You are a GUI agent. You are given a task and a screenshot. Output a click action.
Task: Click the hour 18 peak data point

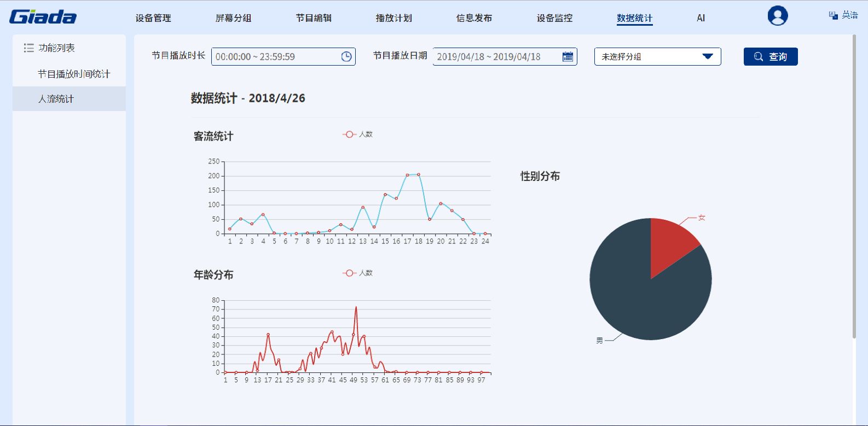coord(419,174)
